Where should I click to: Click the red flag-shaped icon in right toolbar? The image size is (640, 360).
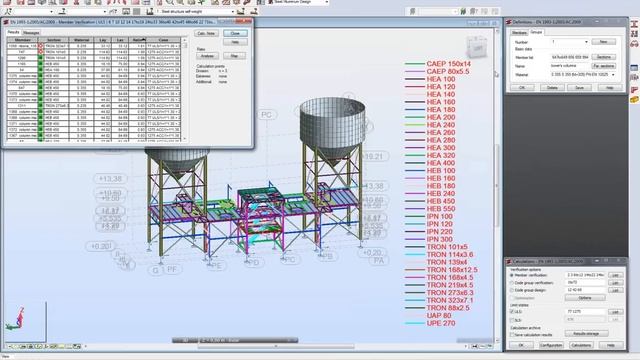634,89
